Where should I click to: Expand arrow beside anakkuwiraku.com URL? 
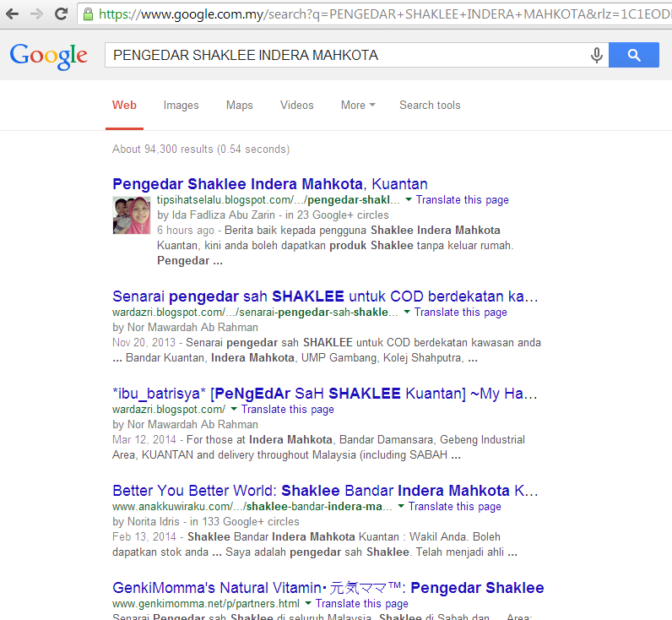pyautogui.click(x=401, y=506)
